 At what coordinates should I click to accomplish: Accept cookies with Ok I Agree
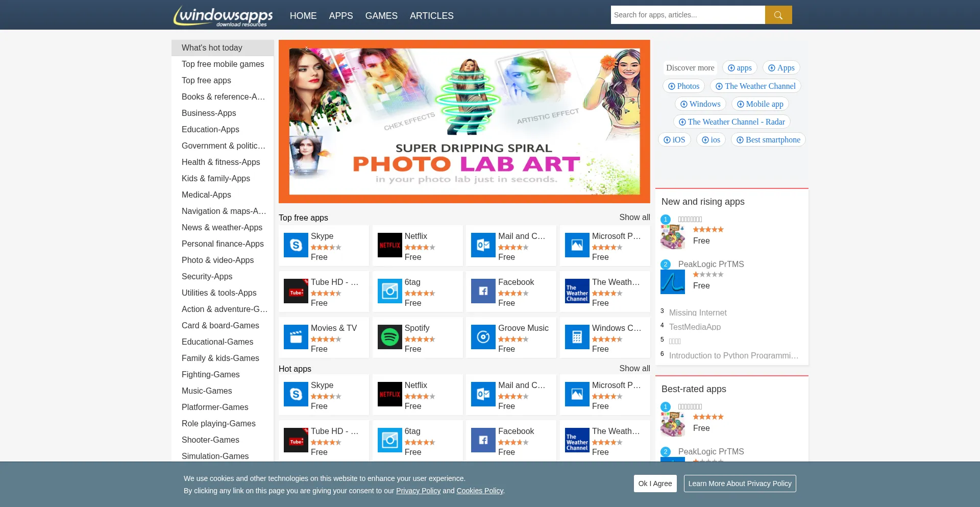[655, 484]
